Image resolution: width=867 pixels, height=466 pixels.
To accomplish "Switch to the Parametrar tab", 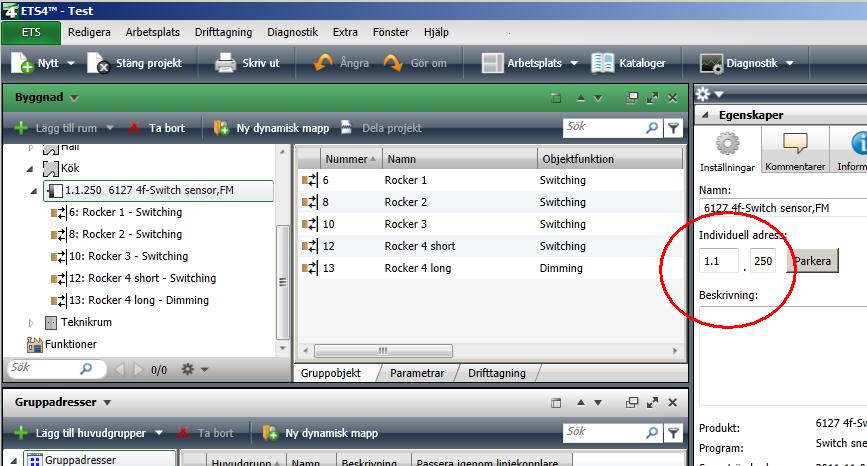I will pos(417,373).
